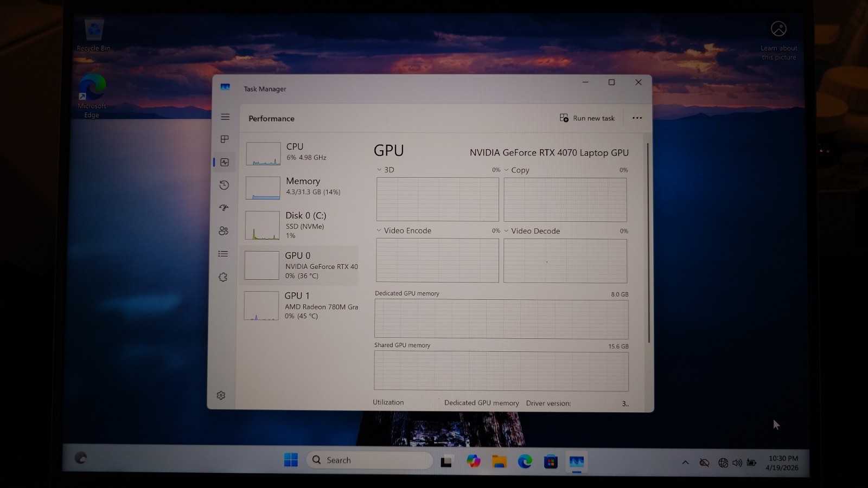Select the Performance page icon
The width and height of the screenshot is (868, 488).
pos(225,162)
